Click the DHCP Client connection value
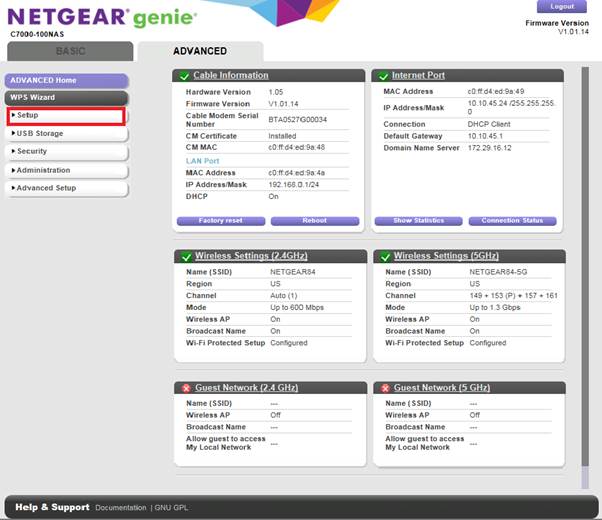The width and height of the screenshot is (602, 520). 489,124
